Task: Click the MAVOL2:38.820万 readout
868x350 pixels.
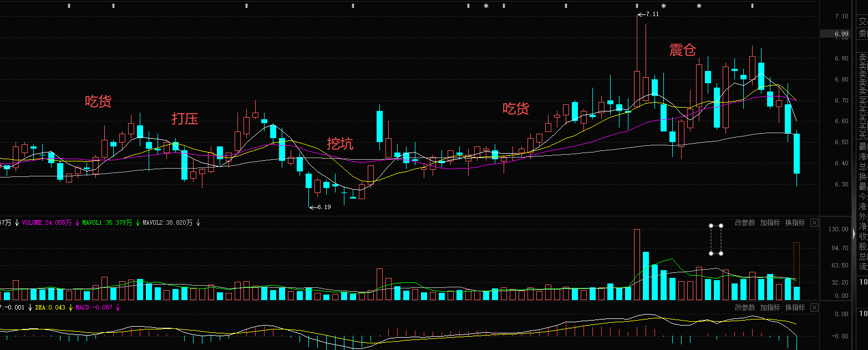Action: click(168, 223)
